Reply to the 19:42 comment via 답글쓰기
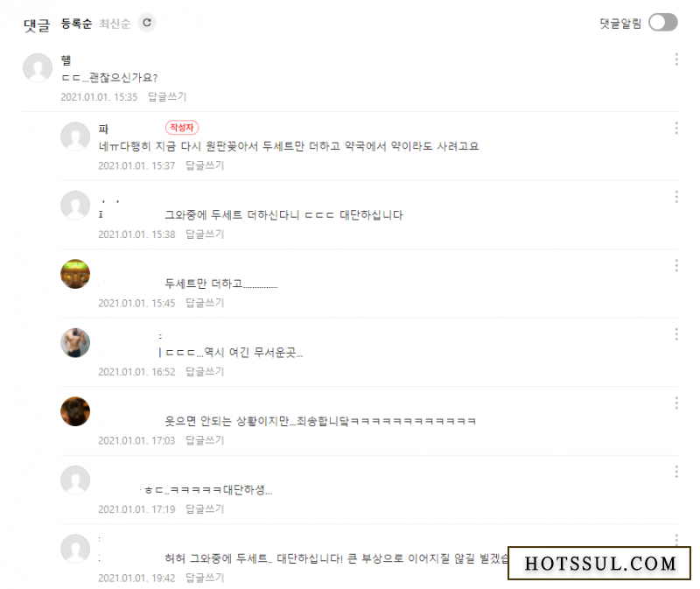 pyautogui.click(x=205, y=578)
